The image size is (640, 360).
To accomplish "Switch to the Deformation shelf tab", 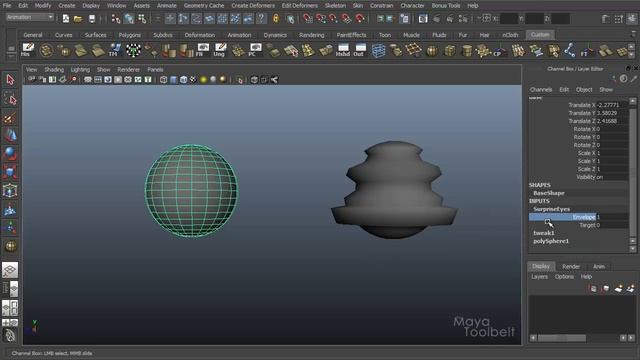I will coord(200,35).
